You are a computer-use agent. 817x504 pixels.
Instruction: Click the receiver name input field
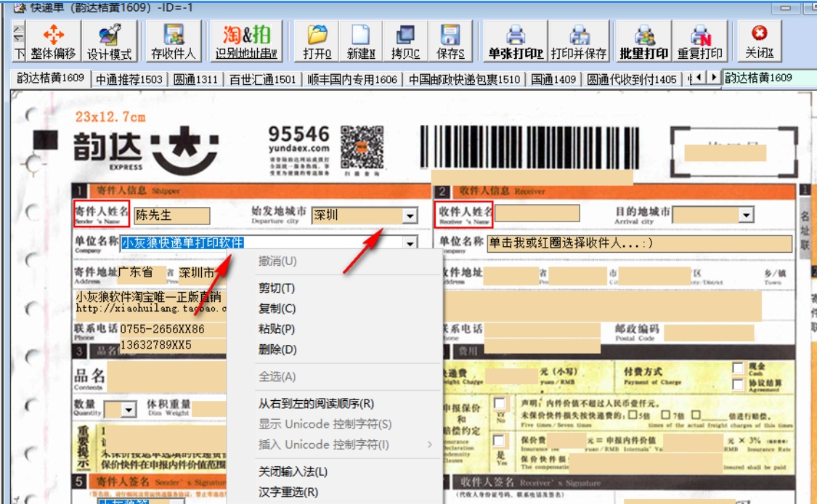click(537, 214)
